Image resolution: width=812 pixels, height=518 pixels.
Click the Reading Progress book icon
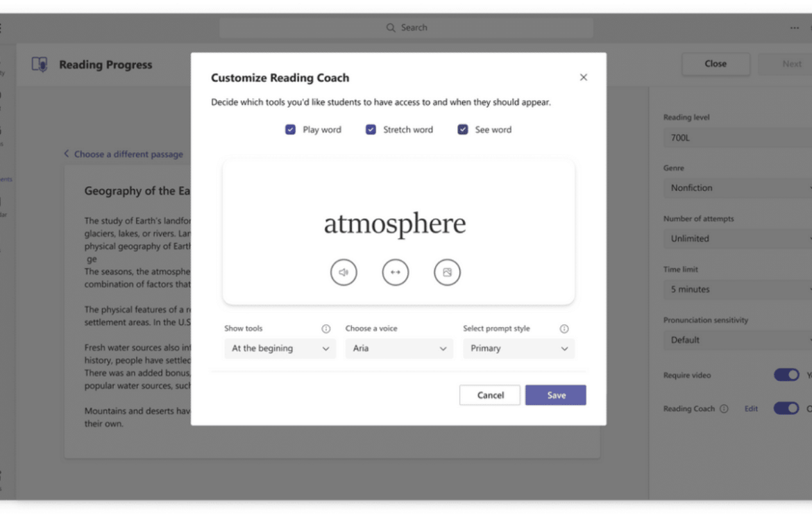pyautogui.click(x=40, y=65)
